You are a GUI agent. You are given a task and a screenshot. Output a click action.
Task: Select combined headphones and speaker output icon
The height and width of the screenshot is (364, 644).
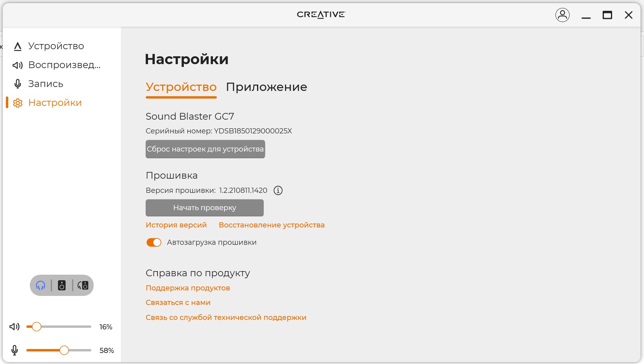(83, 285)
